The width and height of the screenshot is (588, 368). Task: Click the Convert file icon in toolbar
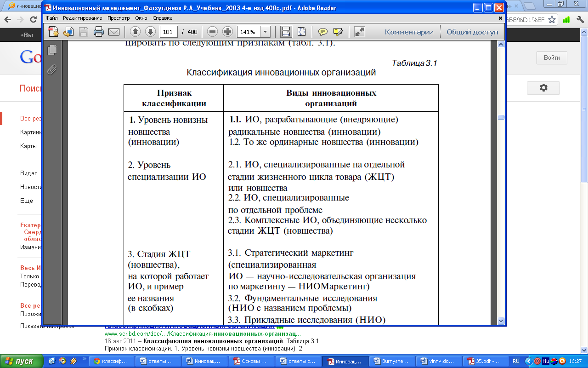click(x=68, y=32)
